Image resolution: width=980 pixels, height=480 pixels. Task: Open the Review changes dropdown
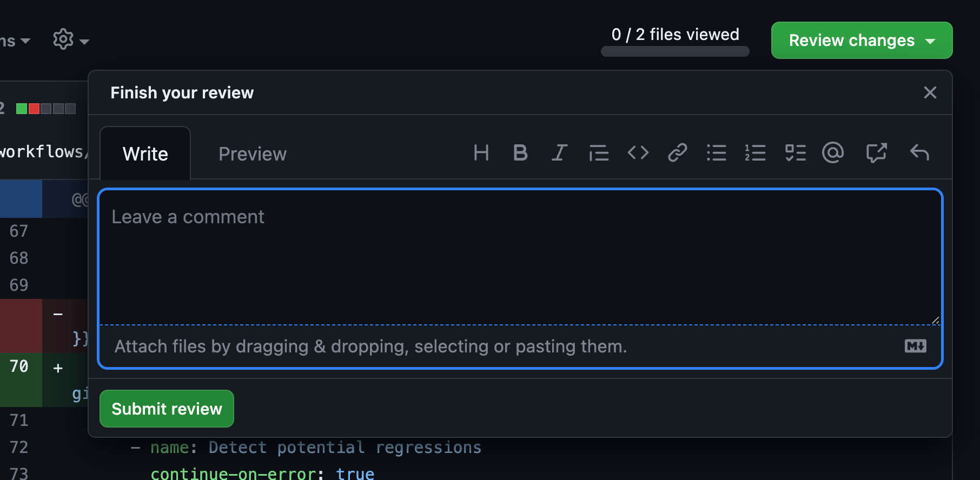point(861,40)
